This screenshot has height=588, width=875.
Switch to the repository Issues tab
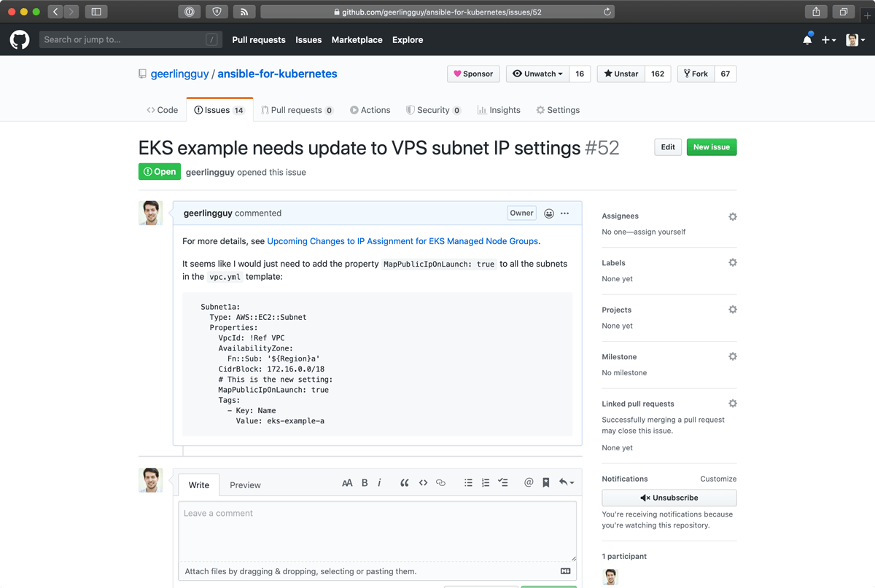[x=219, y=110]
